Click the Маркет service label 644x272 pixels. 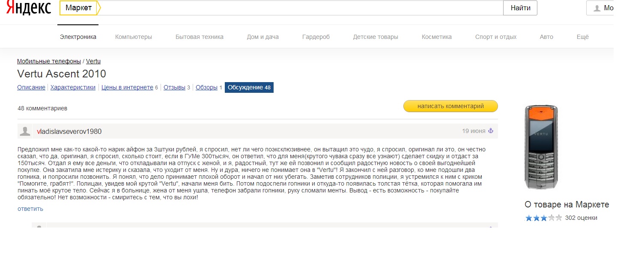pos(79,8)
